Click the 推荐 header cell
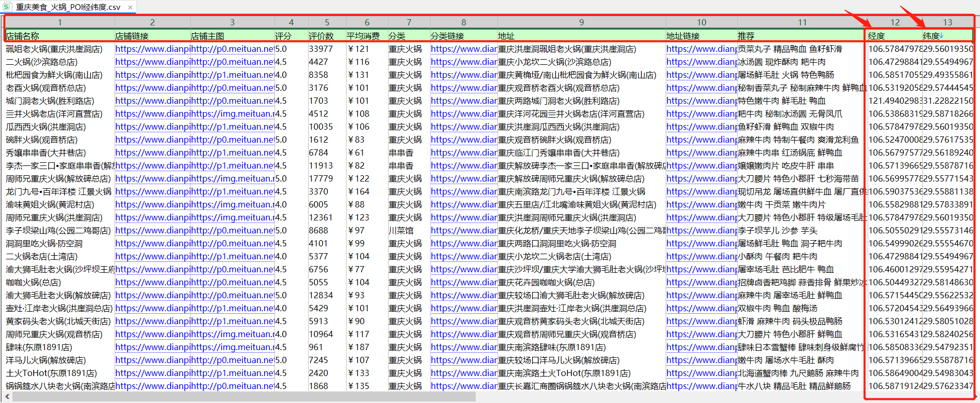980x403 pixels. click(x=802, y=36)
